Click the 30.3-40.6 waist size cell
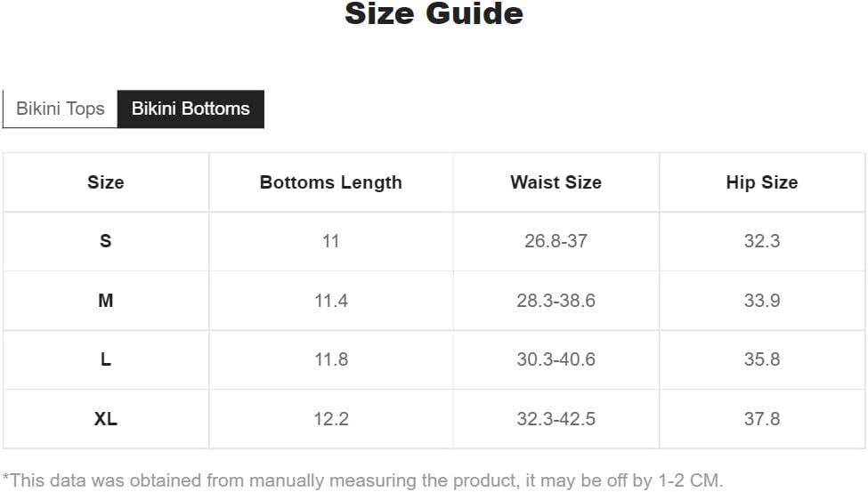The image size is (868, 492). (556, 359)
